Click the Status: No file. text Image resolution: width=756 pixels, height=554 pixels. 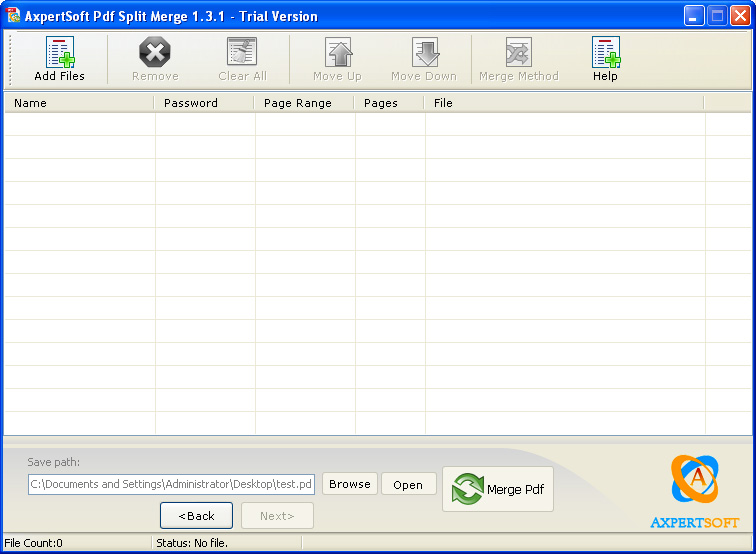192,543
